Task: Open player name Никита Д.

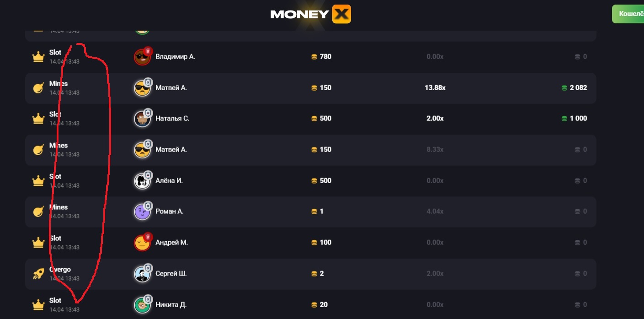Action: coord(170,305)
